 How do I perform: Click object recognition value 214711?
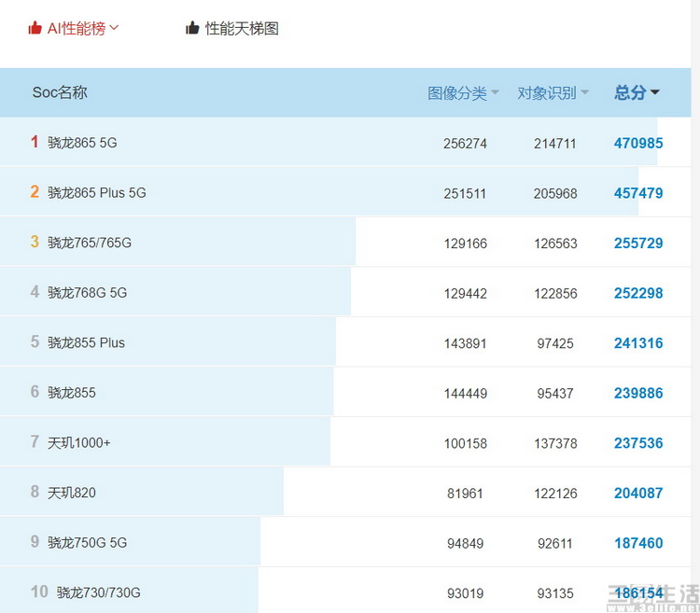point(555,144)
